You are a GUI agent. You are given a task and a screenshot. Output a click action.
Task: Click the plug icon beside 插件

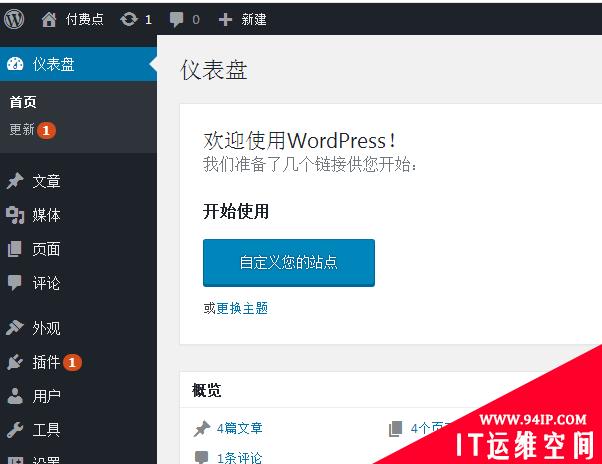(x=15, y=362)
